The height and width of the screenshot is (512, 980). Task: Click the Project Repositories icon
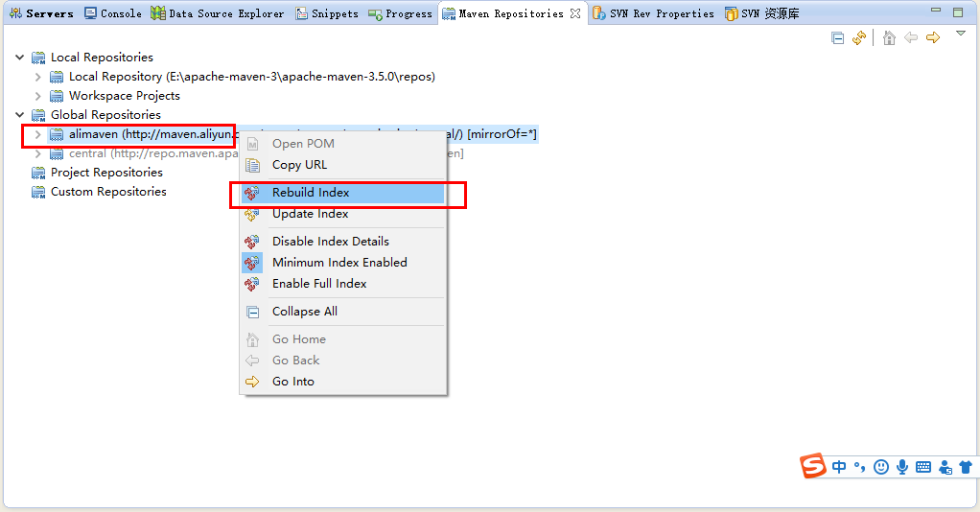tap(38, 173)
